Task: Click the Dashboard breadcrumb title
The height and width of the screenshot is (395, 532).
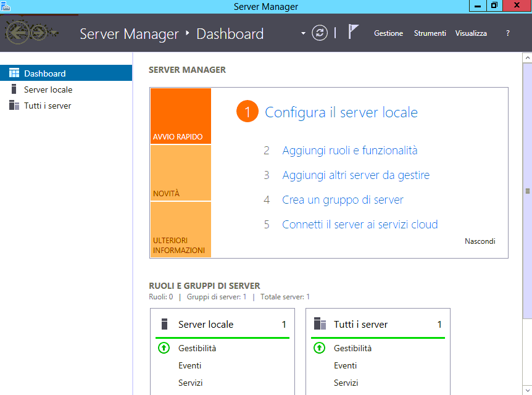Action: [x=230, y=33]
